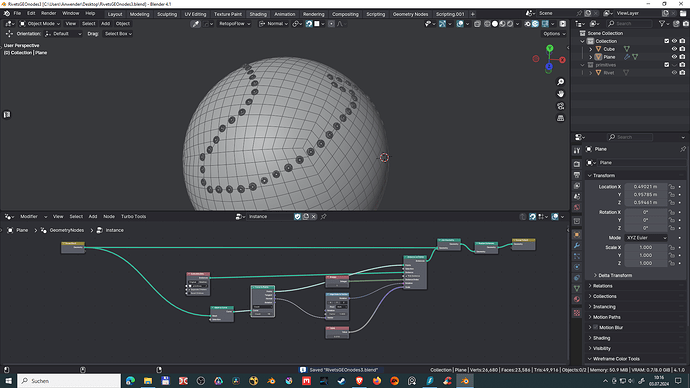Click the Scale Z value field
Screen dimensions: 690x388
pos(645,263)
